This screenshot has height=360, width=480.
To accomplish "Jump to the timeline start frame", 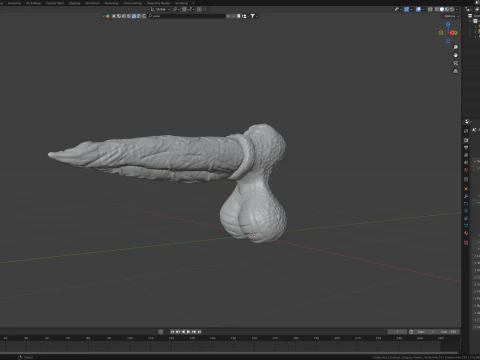I will 172,332.
